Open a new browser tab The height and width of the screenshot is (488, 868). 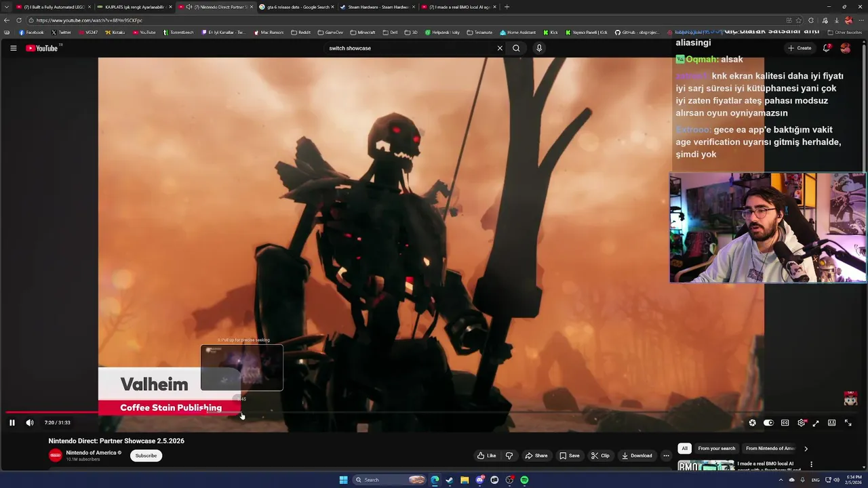tap(507, 7)
